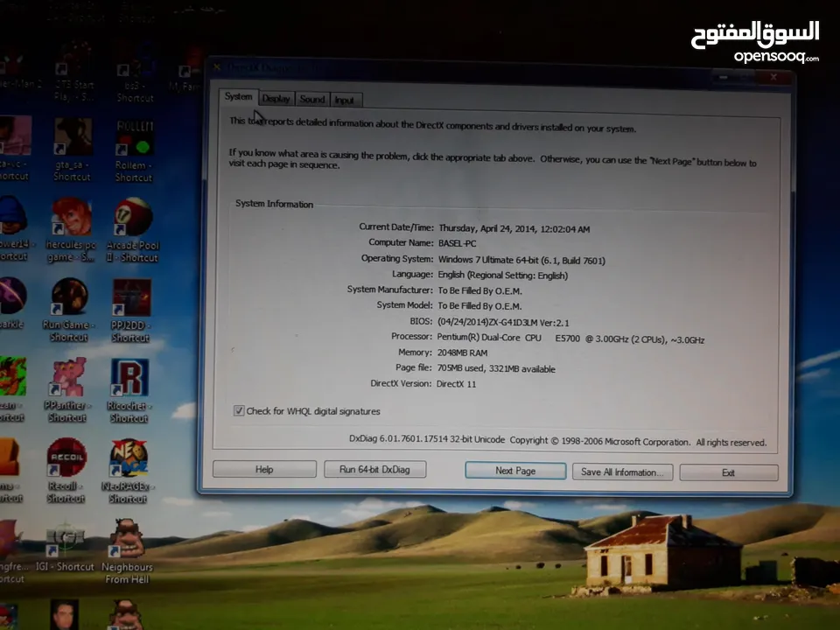Click the computer name "BASEL-PC"
Screen dimensions: 840x630
point(457,243)
